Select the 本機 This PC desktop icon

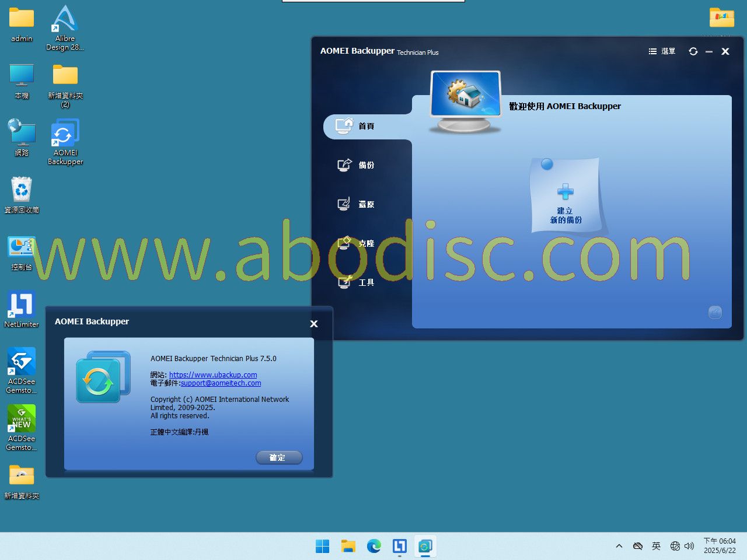coord(22,82)
